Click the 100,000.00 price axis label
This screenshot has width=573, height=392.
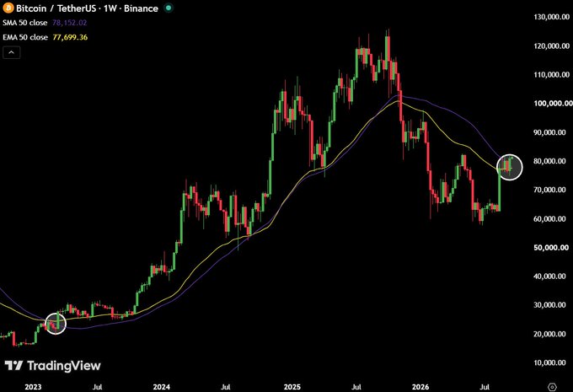[553, 104]
